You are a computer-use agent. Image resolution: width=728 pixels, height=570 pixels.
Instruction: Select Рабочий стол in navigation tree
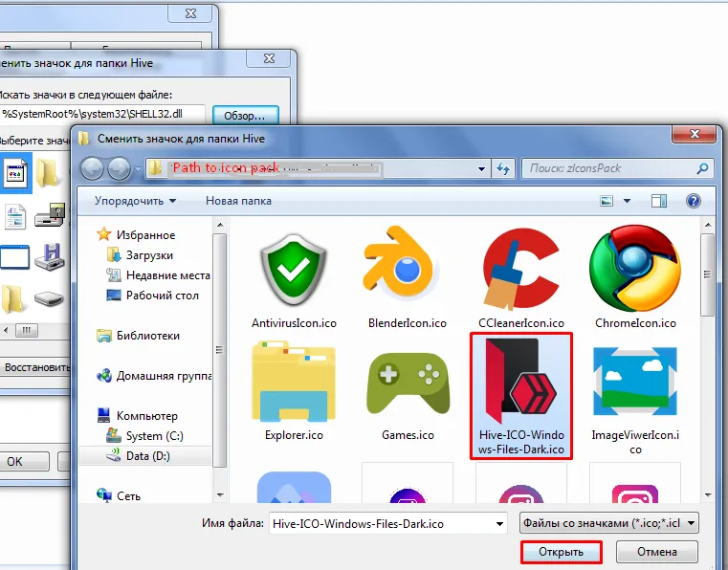(x=152, y=296)
